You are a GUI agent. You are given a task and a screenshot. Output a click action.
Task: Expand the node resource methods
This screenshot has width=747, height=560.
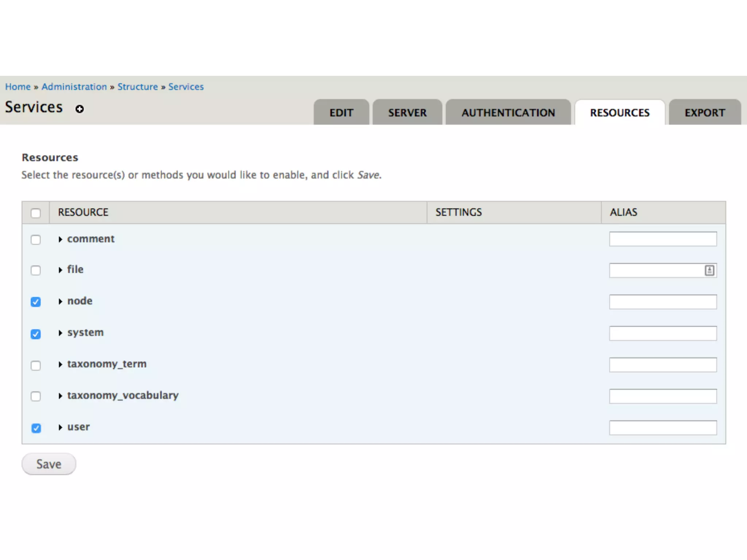60,302
